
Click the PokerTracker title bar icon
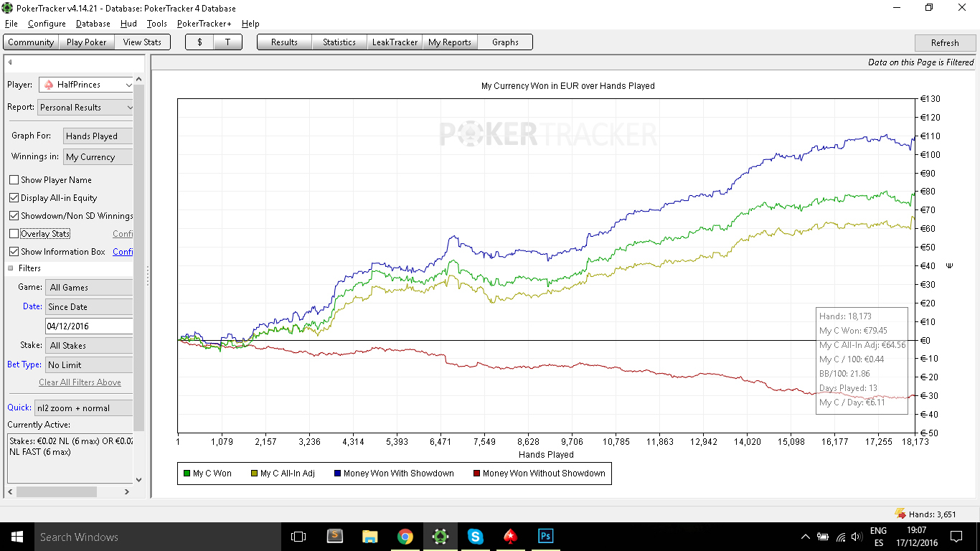pos(9,8)
